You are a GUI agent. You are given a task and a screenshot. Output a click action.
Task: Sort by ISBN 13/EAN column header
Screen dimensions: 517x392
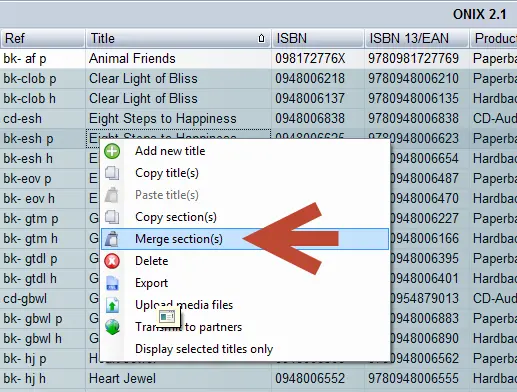coord(416,38)
